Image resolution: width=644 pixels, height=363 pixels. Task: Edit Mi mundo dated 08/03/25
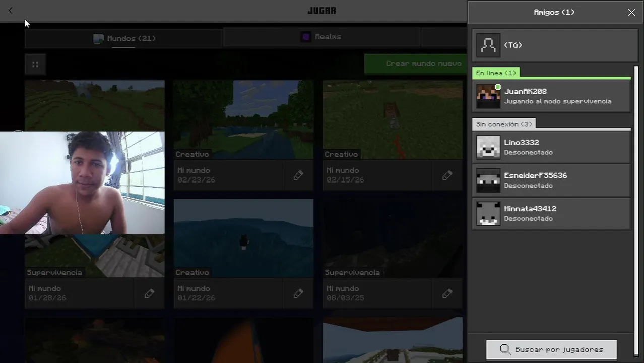447,293
